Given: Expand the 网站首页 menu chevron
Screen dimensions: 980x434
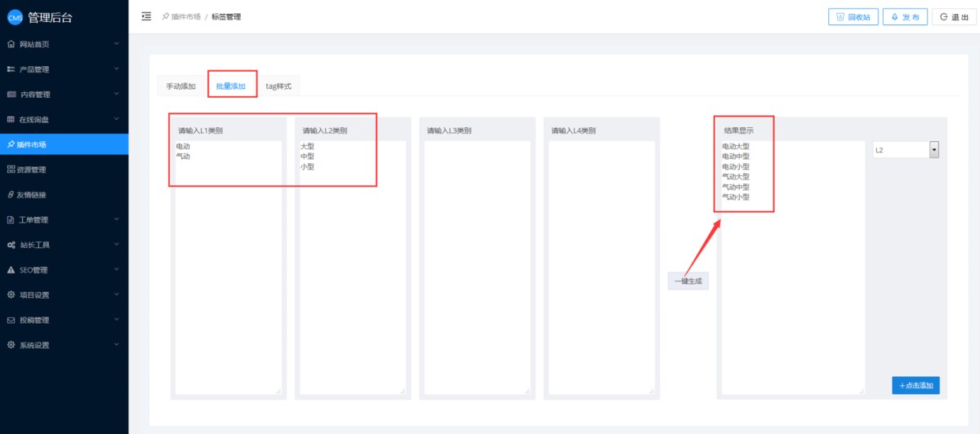Looking at the screenshot, I should tap(117, 43).
